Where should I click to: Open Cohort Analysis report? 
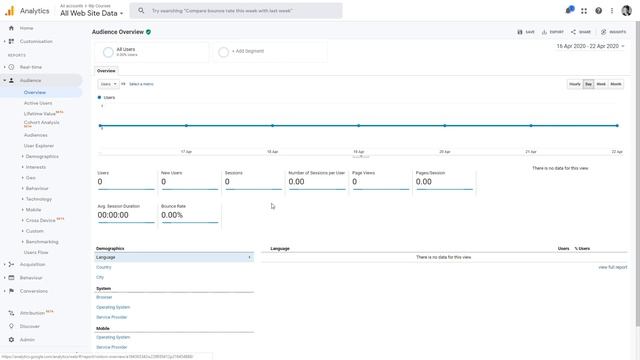(41, 124)
